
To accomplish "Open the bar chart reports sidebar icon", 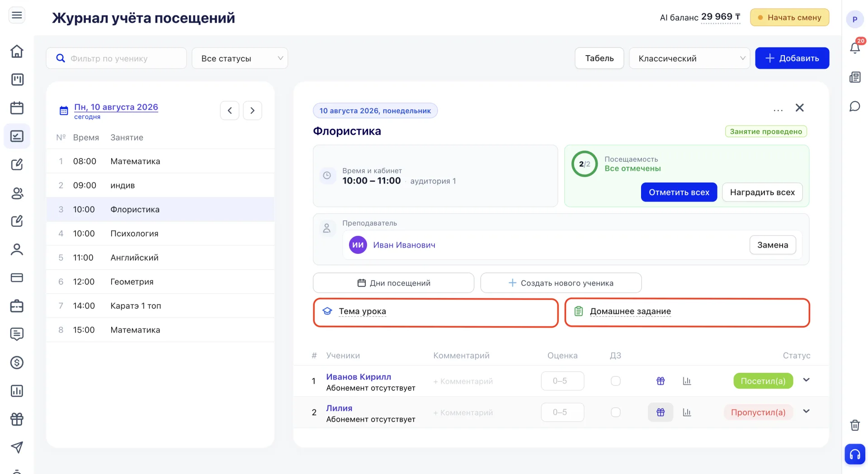I will point(17,391).
